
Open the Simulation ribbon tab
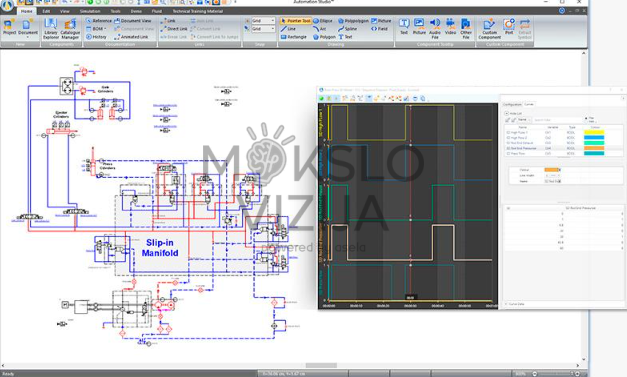point(90,11)
